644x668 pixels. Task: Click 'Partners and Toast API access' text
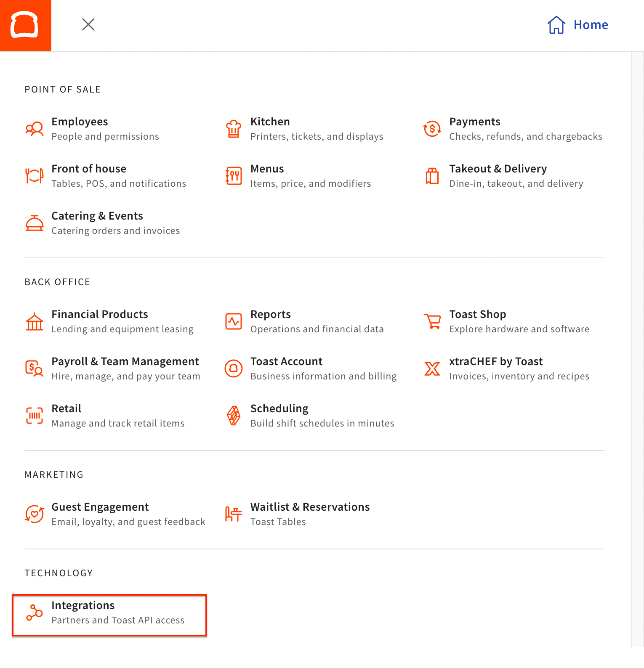[x=118, y=620]
